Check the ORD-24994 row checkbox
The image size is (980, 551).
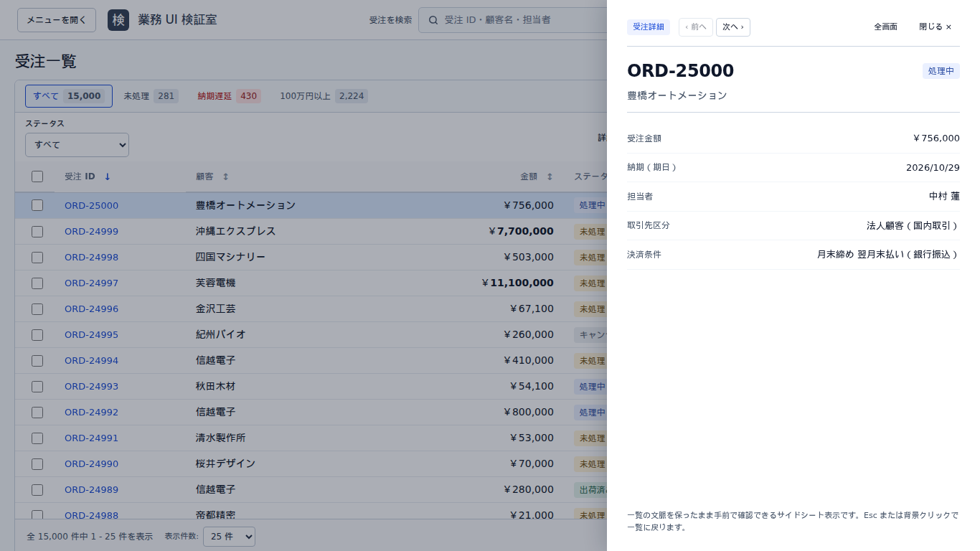[x=37, y=360]
